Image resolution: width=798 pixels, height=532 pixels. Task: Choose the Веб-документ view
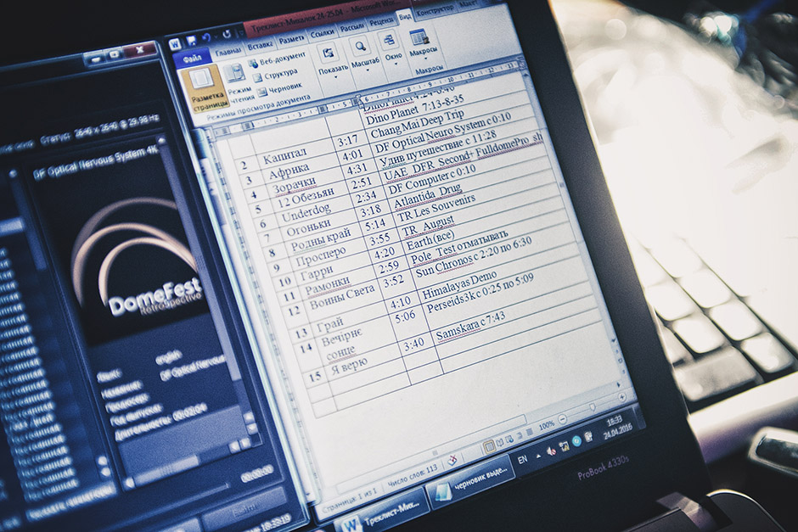(277, 59)
